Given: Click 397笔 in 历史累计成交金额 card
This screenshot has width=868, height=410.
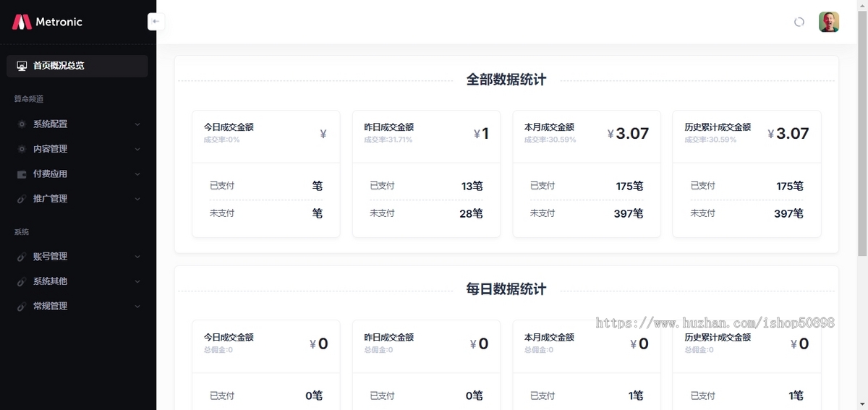Looking at the screenshot, I should (x=789, y=213).
